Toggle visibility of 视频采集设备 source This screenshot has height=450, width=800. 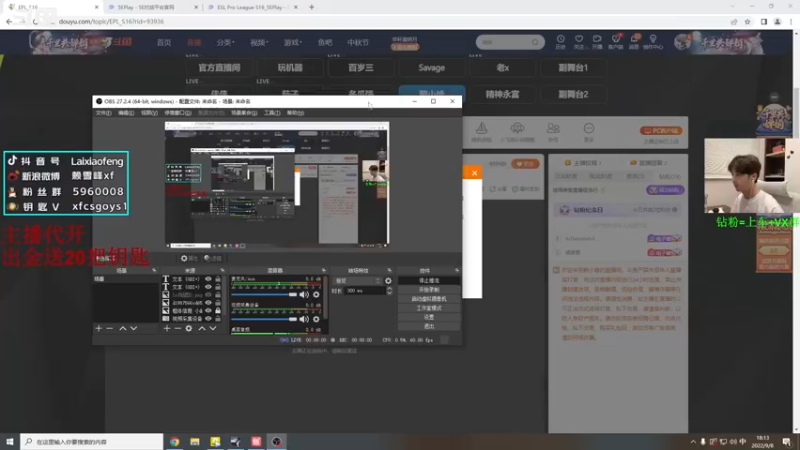tap(208, 318)
